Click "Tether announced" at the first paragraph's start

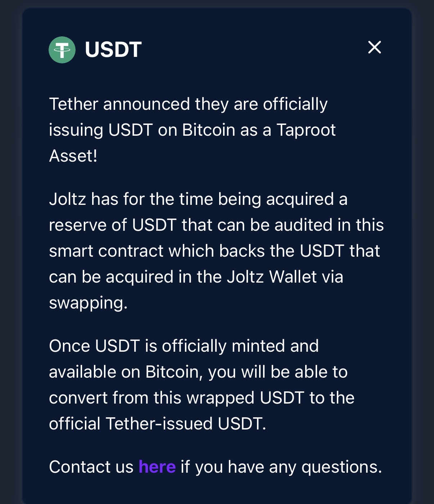[x=119, y=104]
